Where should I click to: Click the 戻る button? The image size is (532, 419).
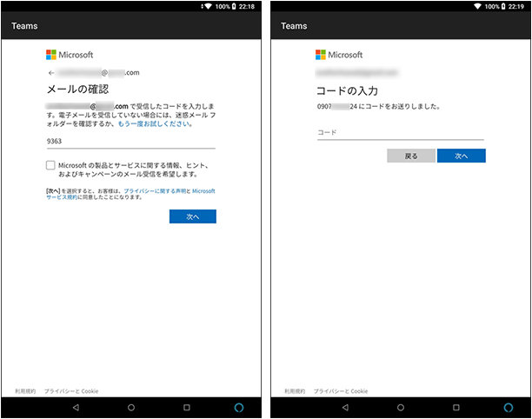[411, 156]
